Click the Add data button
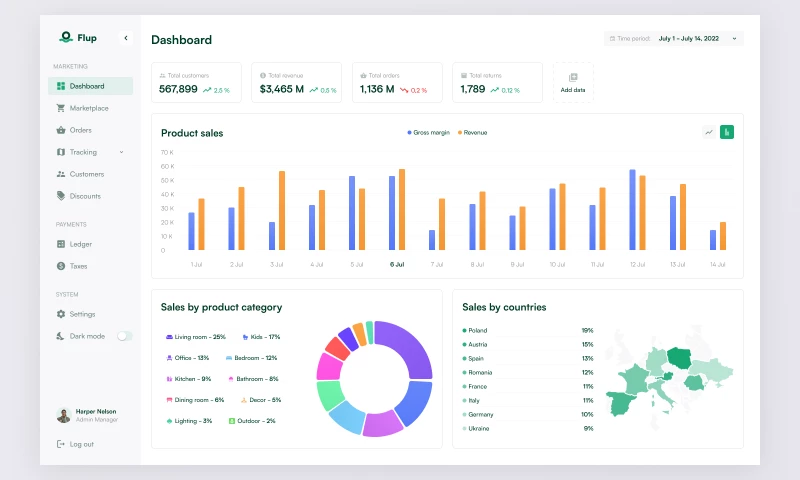This screenshot has height=480, width=800. (573, 83)
